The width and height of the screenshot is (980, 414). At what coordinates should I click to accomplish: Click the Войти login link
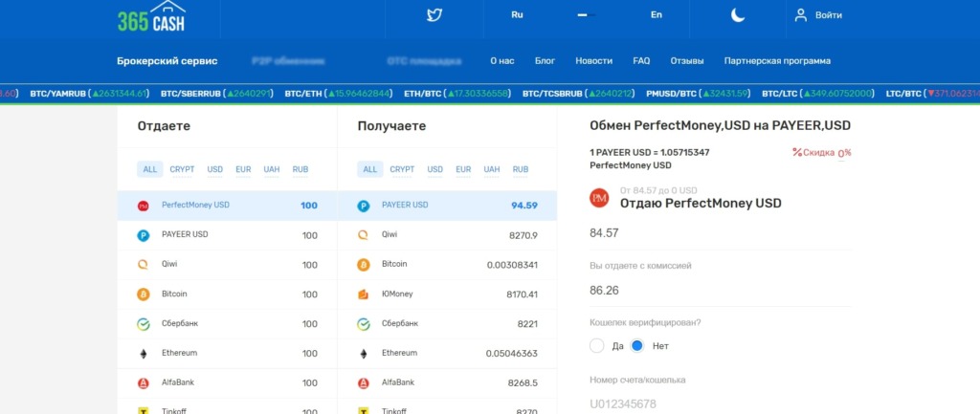click(828, 15)
